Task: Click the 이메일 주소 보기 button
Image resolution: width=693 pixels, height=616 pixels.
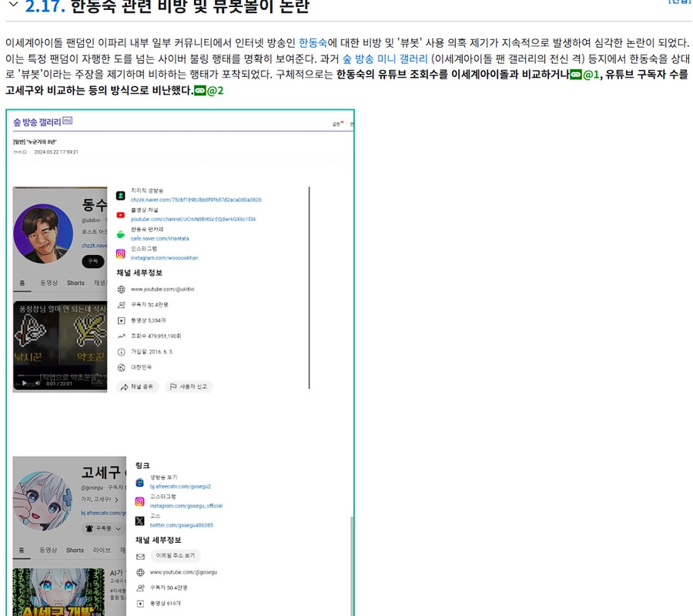Action: 175,555
